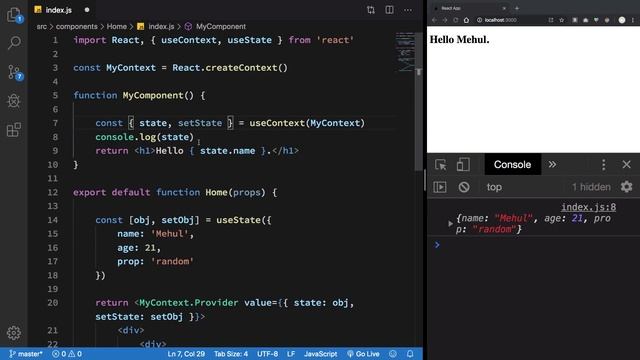640x360 pixels.
Task: Click the editor vertical scrollbar
Action: coord(419,102)
